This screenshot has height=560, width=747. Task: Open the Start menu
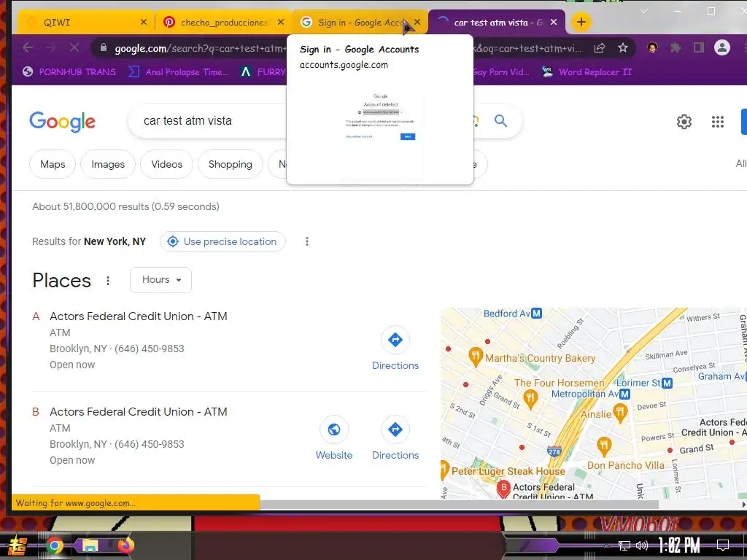tap(18, 545)
